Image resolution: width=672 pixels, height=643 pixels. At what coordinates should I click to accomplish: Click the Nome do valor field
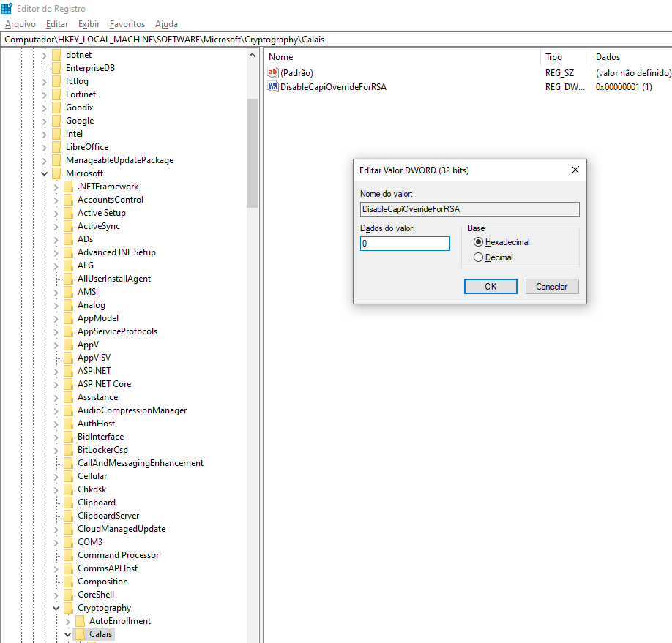470,209
